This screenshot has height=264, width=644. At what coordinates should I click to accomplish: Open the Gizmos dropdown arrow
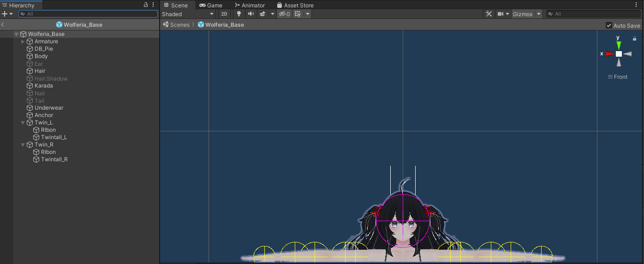pos(538,14)
